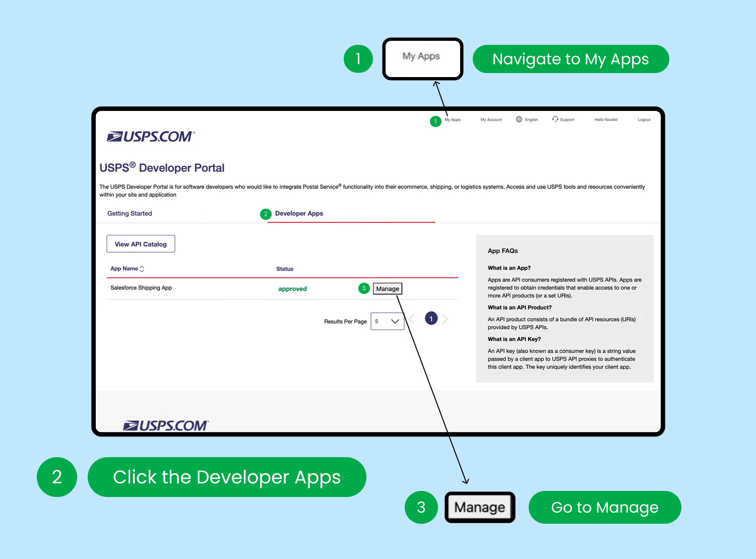Image resolution: width=756 pixels, height=559 pixels.
Task: Sort by App Name using the sort arrows
Action: [x=142, y=269]
